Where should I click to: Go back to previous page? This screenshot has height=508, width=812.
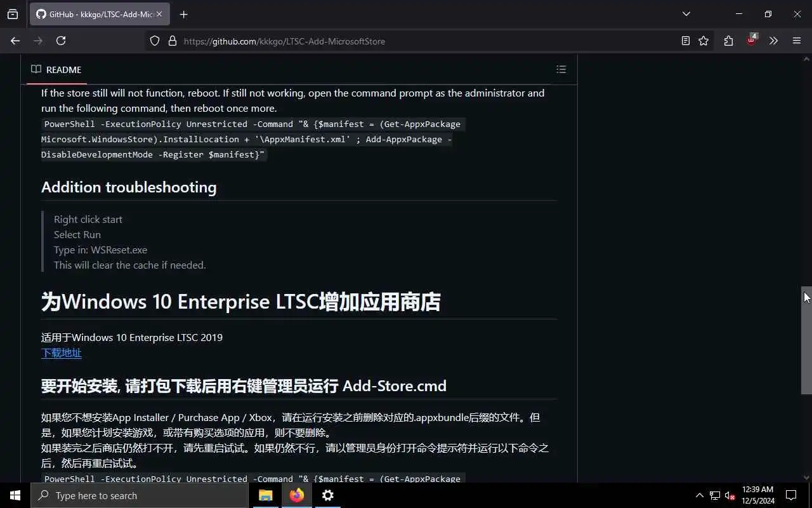click(x=15, y=41)
